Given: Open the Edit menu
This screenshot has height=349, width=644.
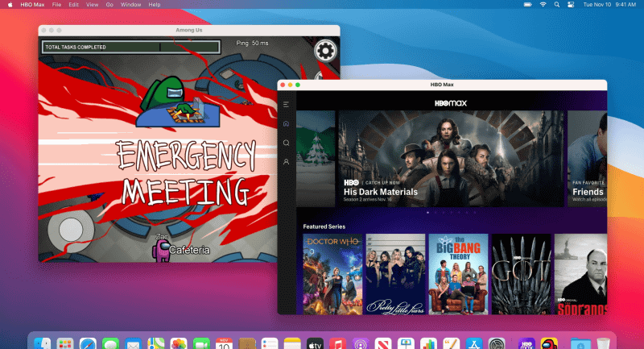Looking at the screenshot, I should [x=73, y=5].
